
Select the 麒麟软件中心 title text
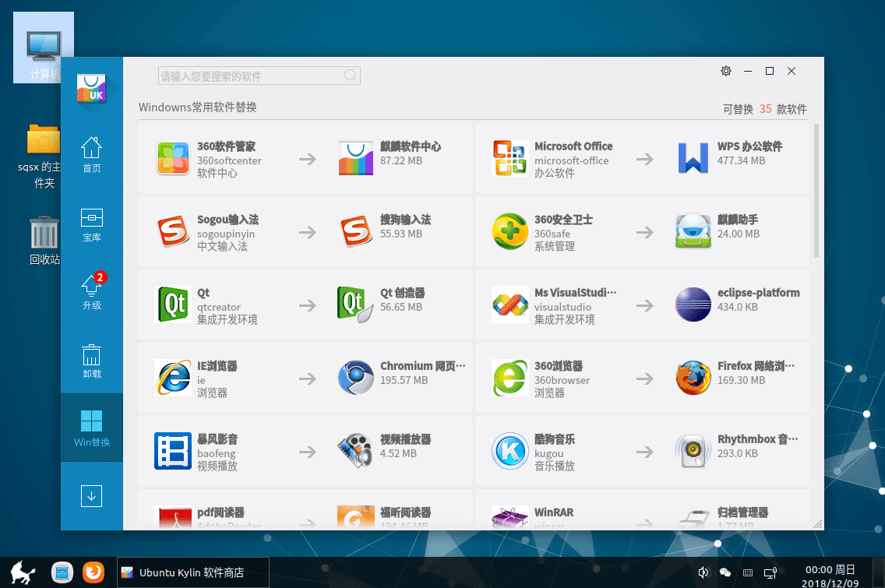tap(411, 146)
